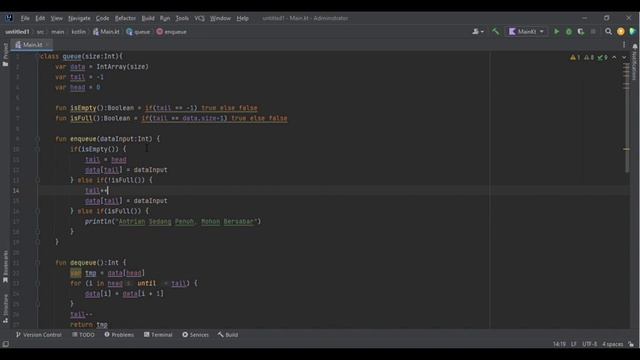Viewport: 640px width, 360px height.
Task: Click the weak warning count indicator
Action: point(589,58)
